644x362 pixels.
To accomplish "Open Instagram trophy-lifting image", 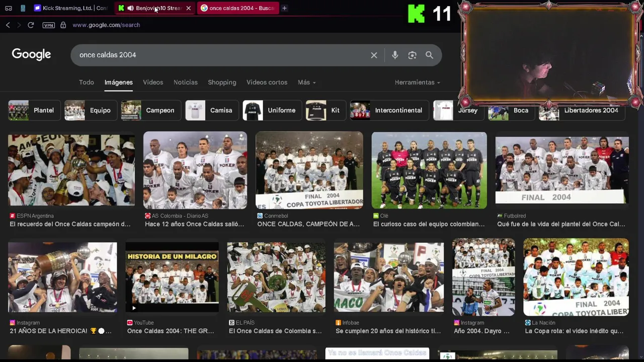I will click(x=62, y=277).
